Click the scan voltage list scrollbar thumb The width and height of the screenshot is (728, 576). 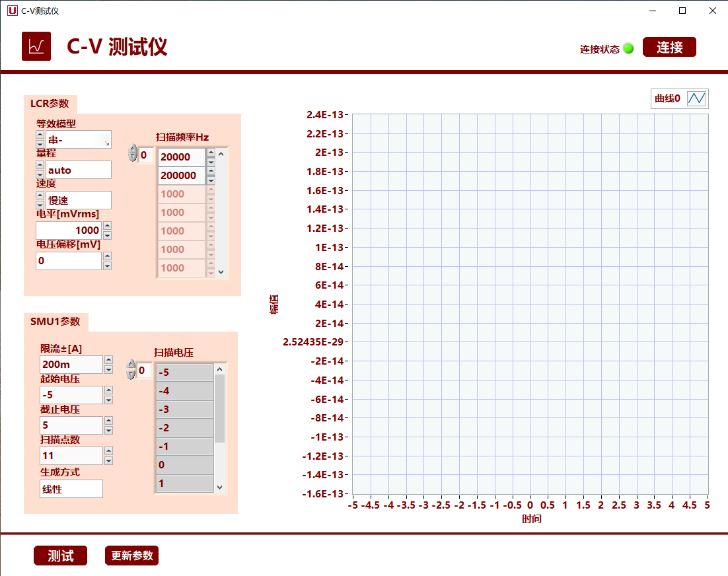(x=220, y=408)
